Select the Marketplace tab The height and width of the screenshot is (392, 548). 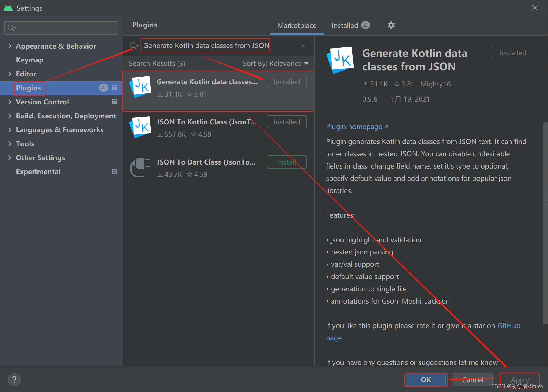tap(297, 25)
